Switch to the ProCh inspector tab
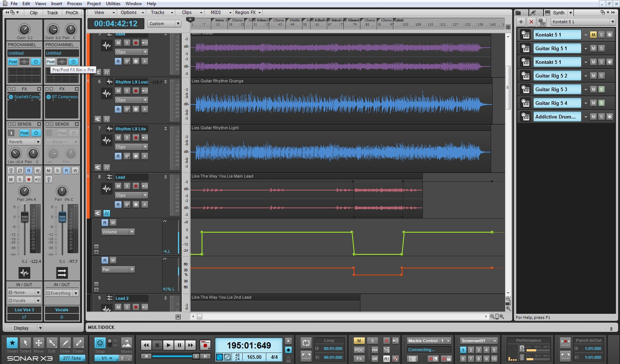620x364 pixels. click(x=72, y=13)
